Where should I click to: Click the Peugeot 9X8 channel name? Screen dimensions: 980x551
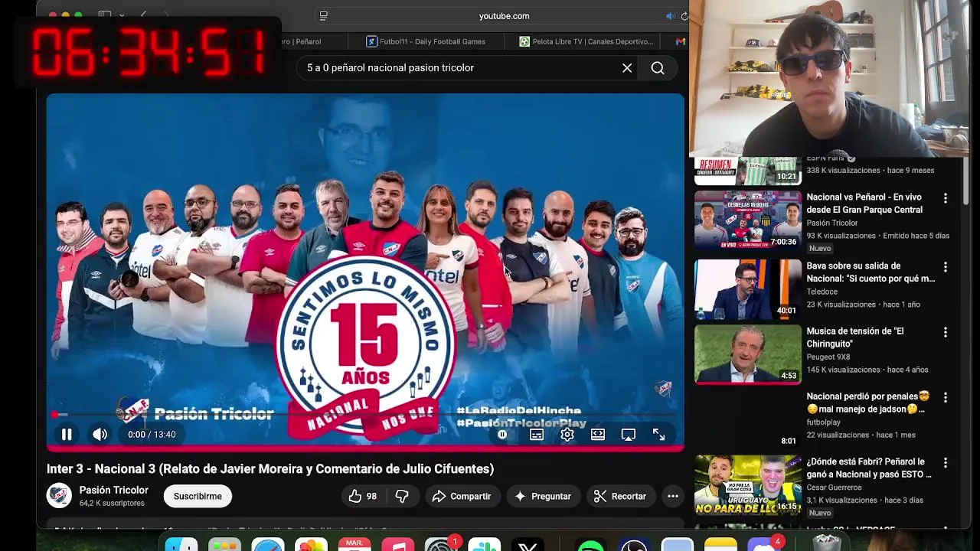tap(830, 357)
